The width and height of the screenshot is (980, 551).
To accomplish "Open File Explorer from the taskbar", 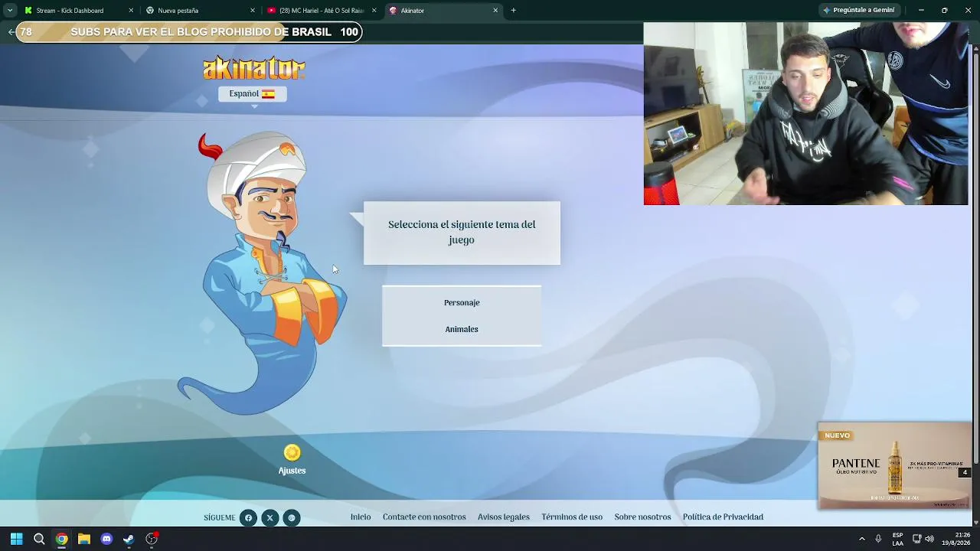I will click(84, 539).
